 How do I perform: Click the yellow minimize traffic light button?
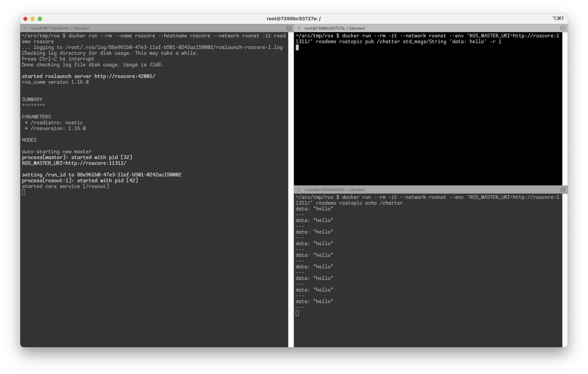point(32,18)
